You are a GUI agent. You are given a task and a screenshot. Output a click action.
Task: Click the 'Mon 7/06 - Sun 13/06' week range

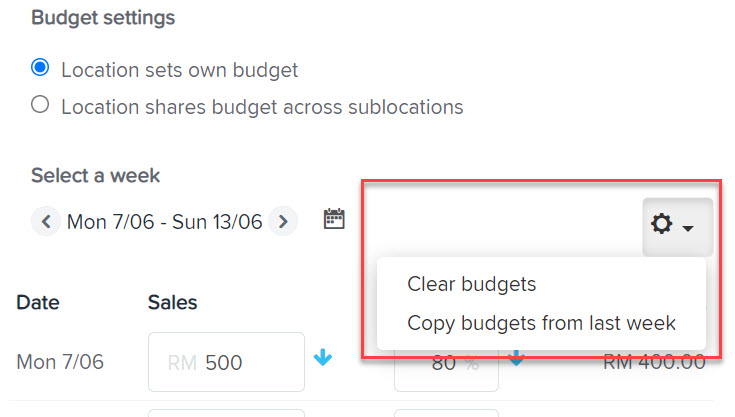pos(165,222)
